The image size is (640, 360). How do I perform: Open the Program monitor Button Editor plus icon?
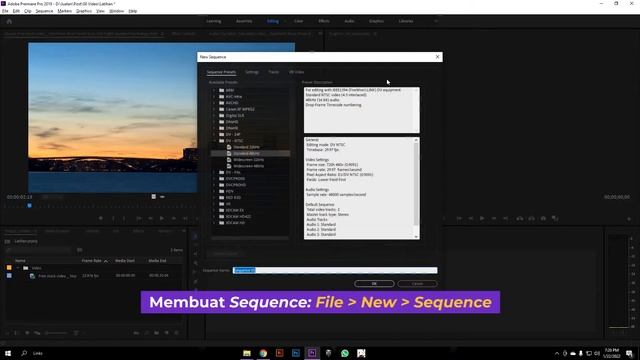point(629,219)
